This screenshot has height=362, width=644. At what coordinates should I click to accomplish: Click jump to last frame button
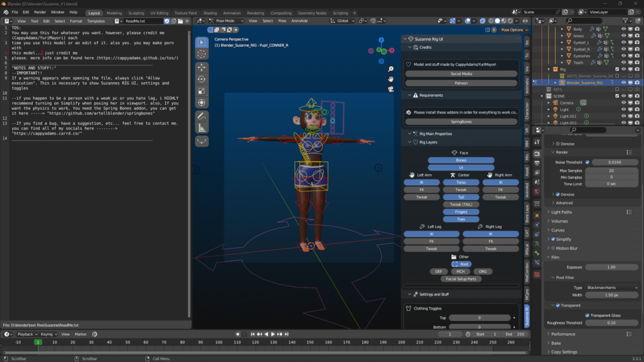click(286, 334)
